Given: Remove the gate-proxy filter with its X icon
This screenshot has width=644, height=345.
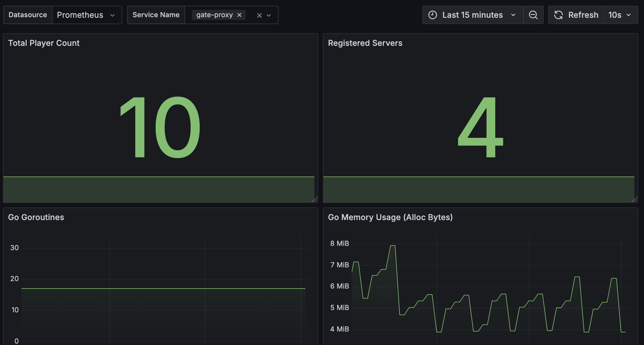Looking at the screenshot, I should [239, 15].
